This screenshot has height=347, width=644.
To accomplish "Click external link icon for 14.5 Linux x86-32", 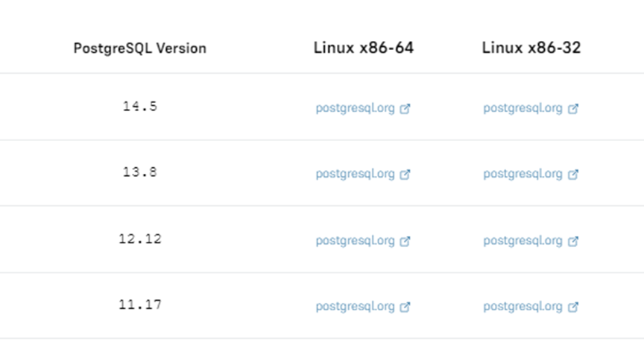I will pyautogui.click(x=572, y=108).
